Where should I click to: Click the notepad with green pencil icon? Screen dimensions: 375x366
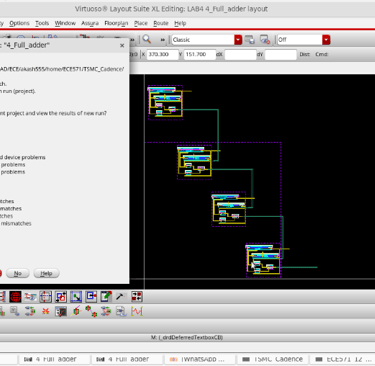pyautogui.click(x=106, y=296)
